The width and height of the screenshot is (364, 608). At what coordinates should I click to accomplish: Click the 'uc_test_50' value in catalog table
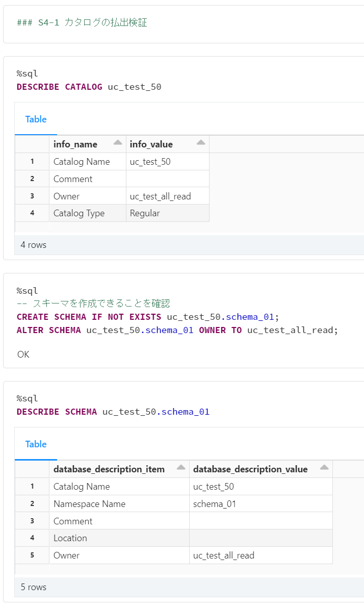[x=167, y=162]
